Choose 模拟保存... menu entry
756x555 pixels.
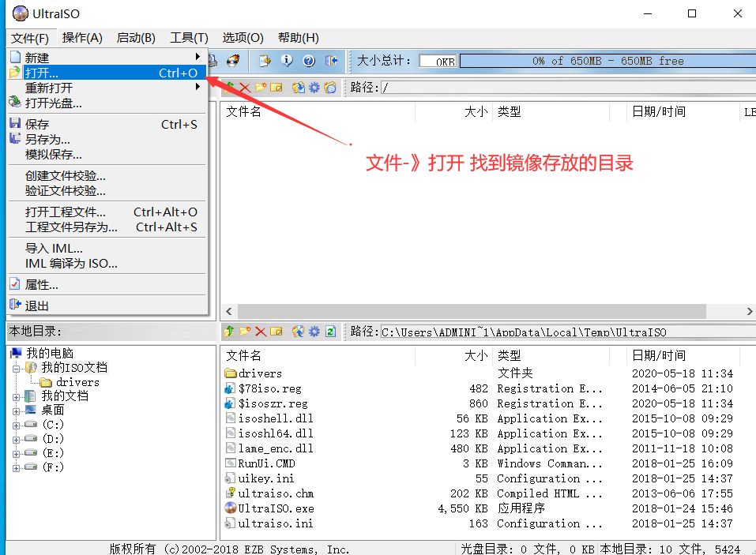[x=107, y=154]
